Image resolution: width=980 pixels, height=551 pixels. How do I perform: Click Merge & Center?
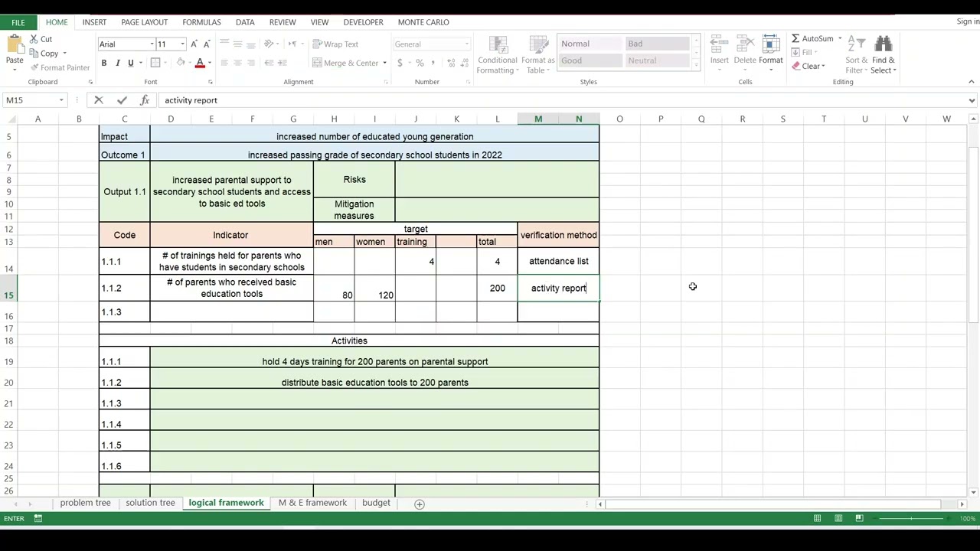pyautogui.click(x=345, y=63)
